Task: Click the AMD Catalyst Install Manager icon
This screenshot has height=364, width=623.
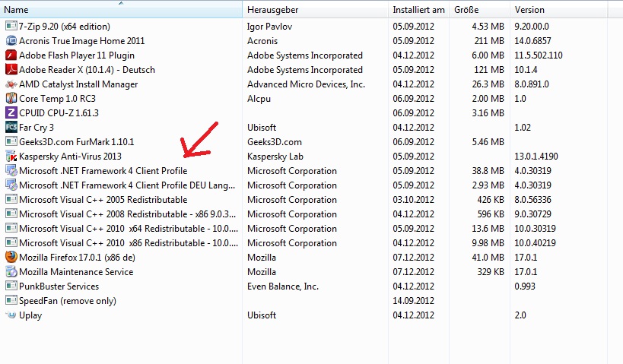Action: tap(11, 84)
